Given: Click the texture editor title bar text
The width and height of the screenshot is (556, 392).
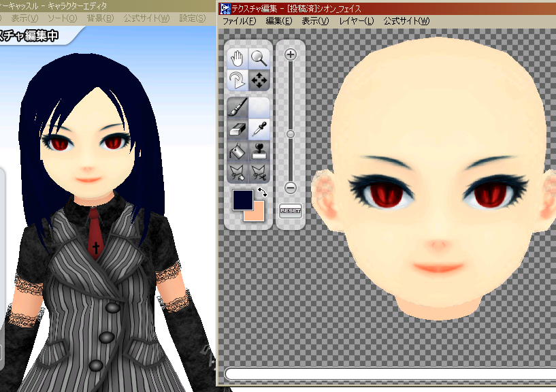Looking at the screenshot, I should tap(296, 9).
